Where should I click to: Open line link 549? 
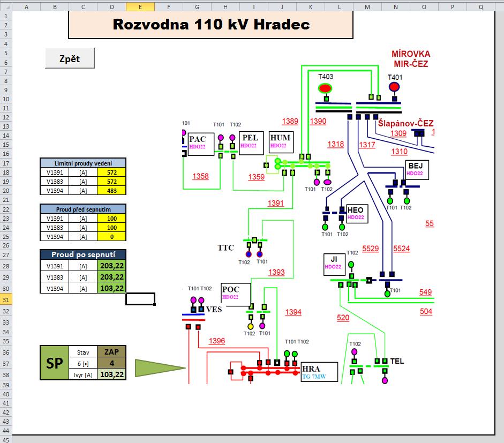pos(425,292)
